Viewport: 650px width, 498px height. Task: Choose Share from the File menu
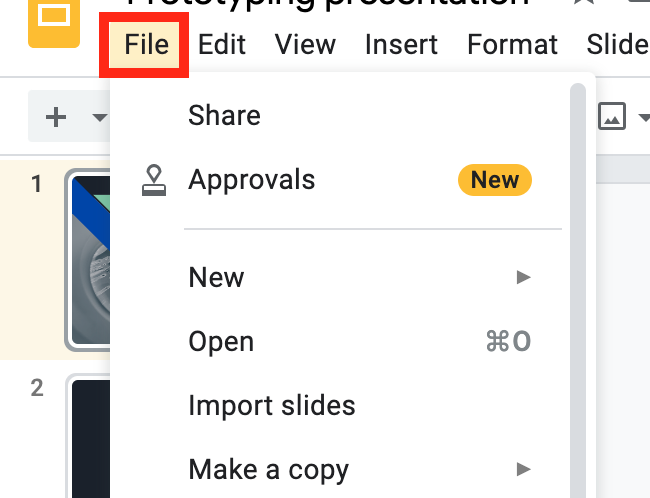pos(224,116)
